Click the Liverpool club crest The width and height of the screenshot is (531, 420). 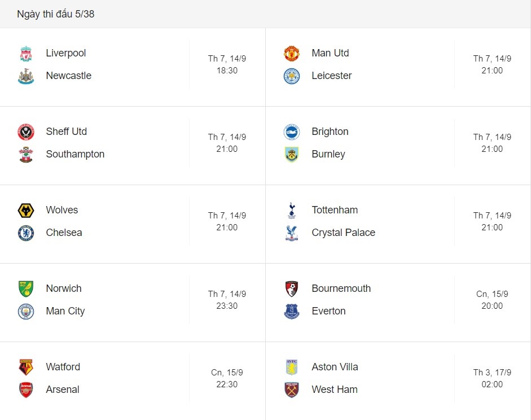tap(26, 54)
